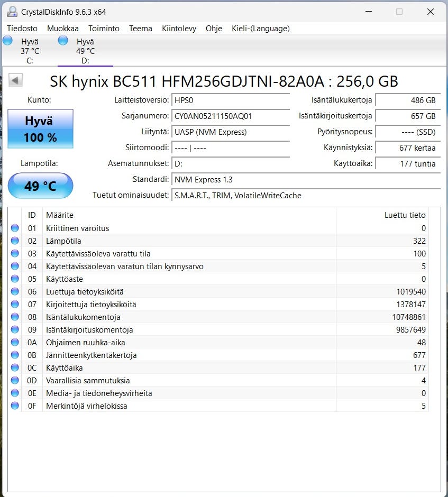Click the drive title SK hynix BC511 heading

224,81
